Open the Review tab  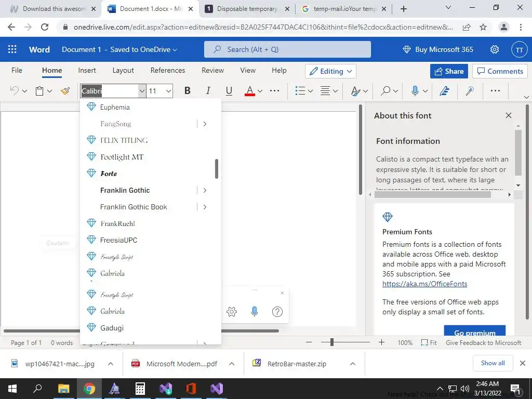(x=212, y=71)
